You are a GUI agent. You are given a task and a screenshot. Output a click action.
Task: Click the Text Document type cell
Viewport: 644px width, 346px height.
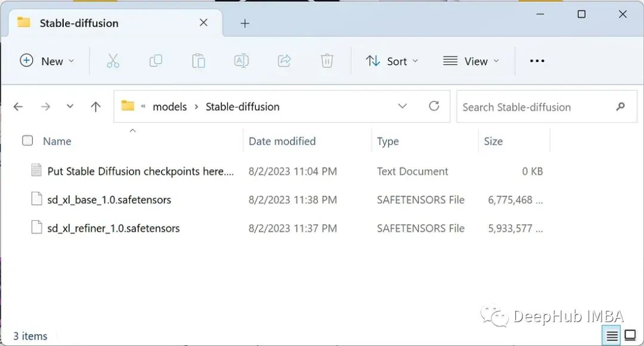413,171
